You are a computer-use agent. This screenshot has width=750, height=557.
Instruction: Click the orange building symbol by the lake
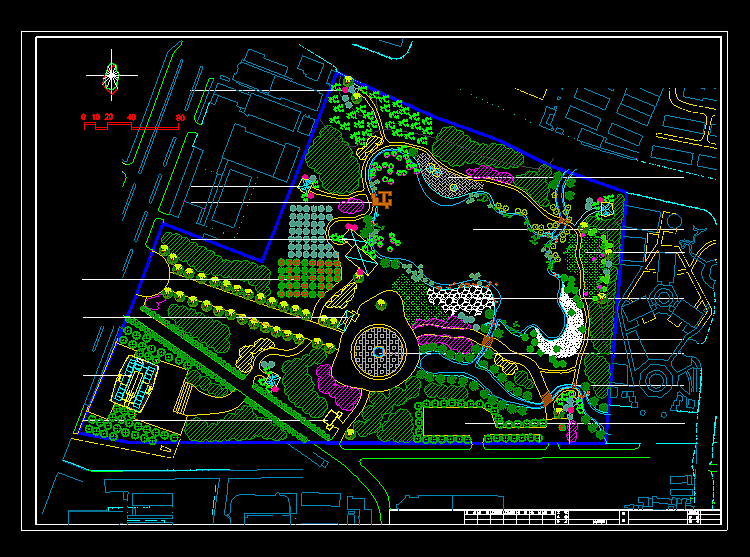tap(383, 199)
